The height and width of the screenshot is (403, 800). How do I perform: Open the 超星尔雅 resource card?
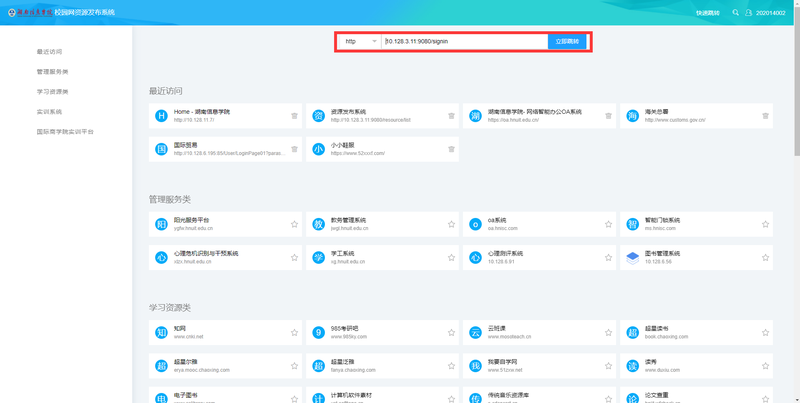click(225, 366)
